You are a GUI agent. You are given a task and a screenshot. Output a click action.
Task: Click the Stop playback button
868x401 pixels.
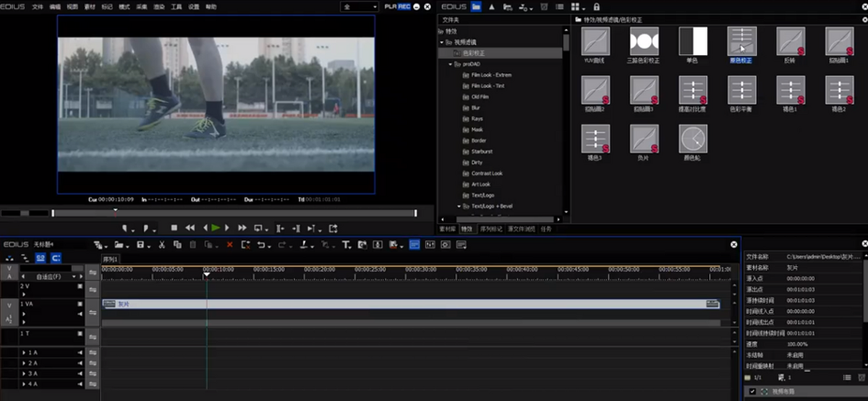tap(174, 228)
